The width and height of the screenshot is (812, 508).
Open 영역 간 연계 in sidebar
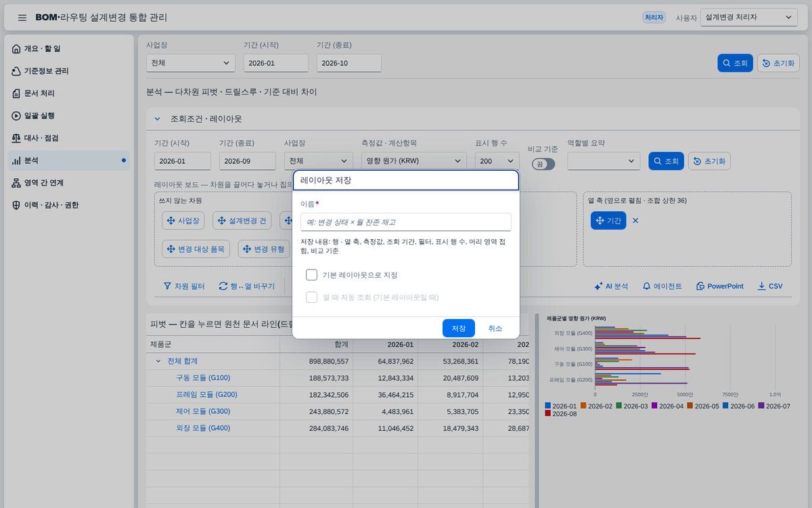70,183
